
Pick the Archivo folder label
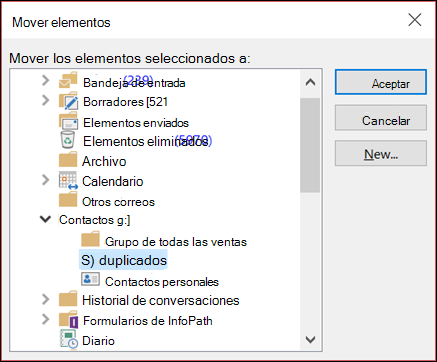pos(104,161)
